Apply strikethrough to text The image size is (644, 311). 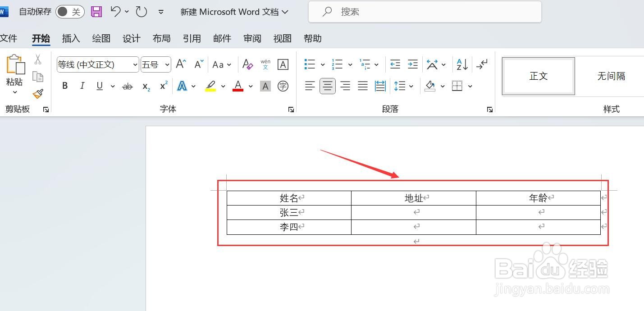[x=128, y=86]
